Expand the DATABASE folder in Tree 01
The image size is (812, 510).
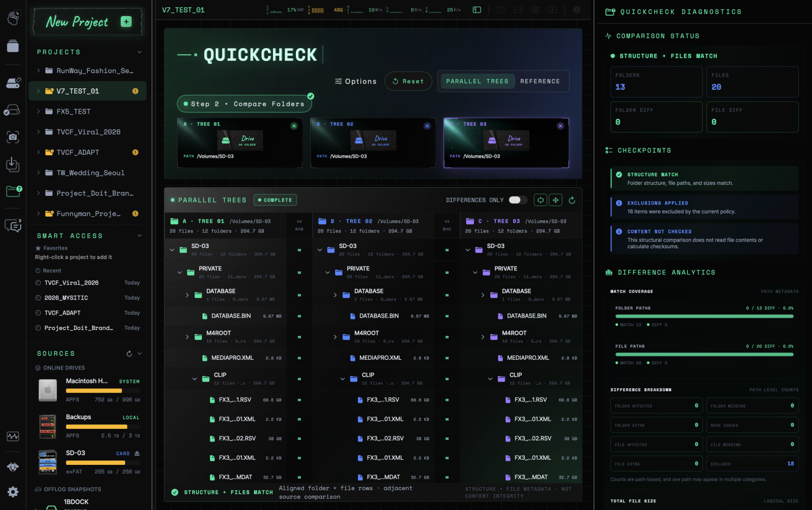187,295
